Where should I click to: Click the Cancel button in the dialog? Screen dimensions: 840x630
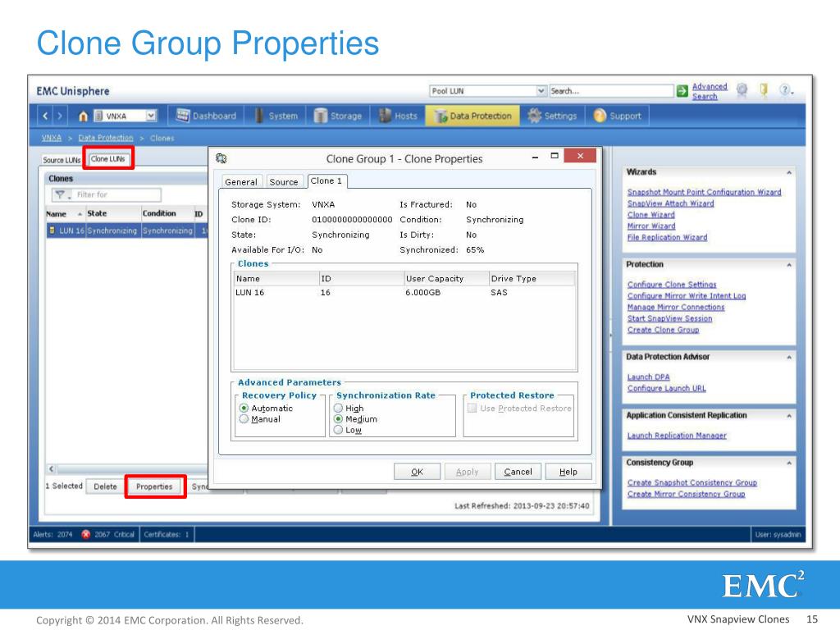[518, 472]
